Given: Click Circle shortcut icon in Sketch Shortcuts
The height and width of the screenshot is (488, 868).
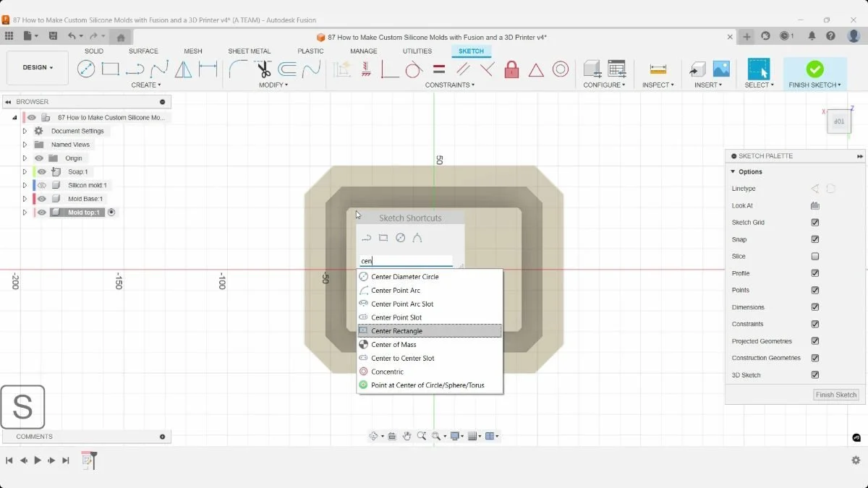Looking at the screenshot, I should pyautogui.click(x=400, y=238).
